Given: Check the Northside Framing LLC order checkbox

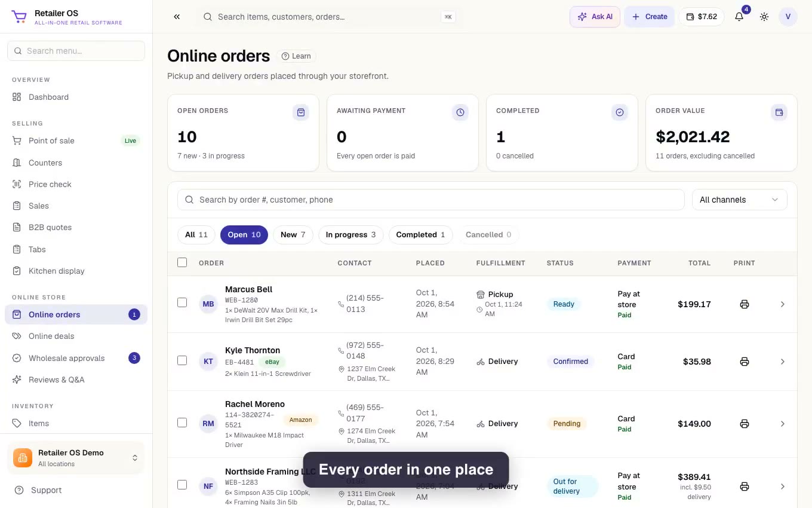Looking at the screenshot, I should tap(182, 485).
